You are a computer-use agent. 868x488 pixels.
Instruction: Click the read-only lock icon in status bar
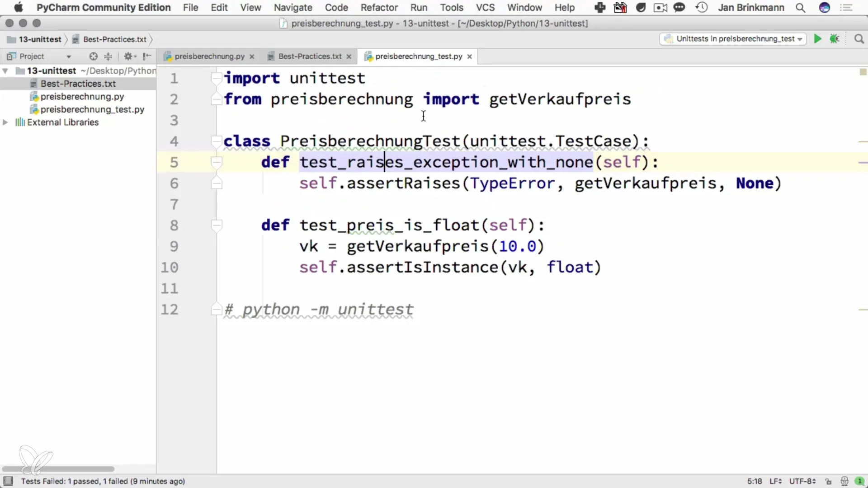pos(828,482)
